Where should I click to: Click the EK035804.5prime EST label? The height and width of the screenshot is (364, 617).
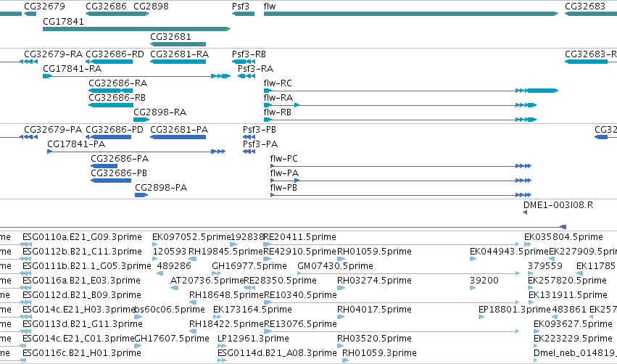[563, 237]
